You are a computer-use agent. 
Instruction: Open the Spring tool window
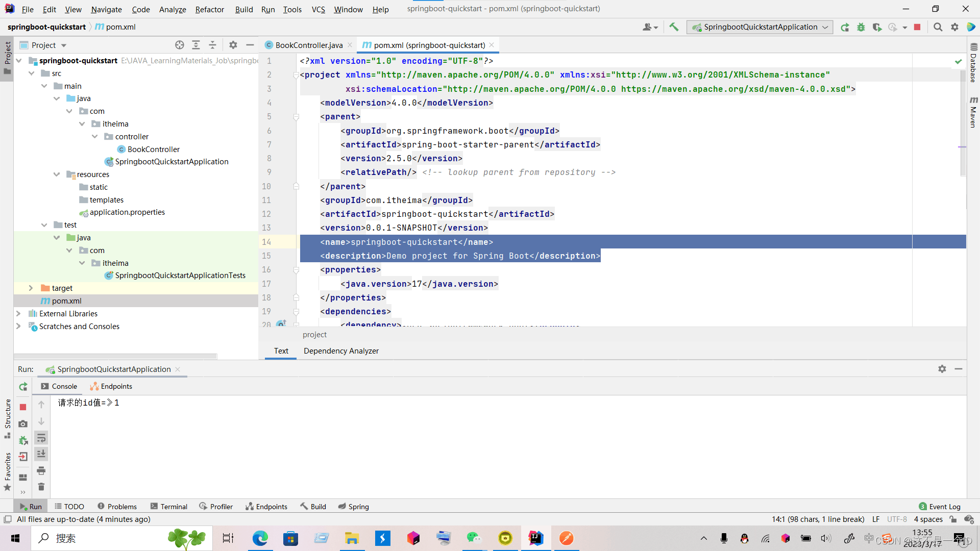click(354, 507)
